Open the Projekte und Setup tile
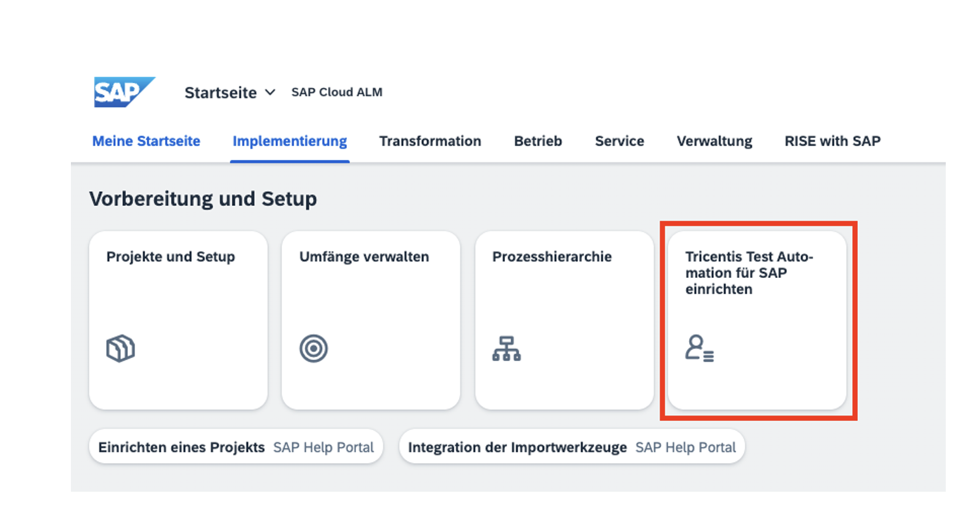Screen dimensions: 980x507 click(179, 320)
